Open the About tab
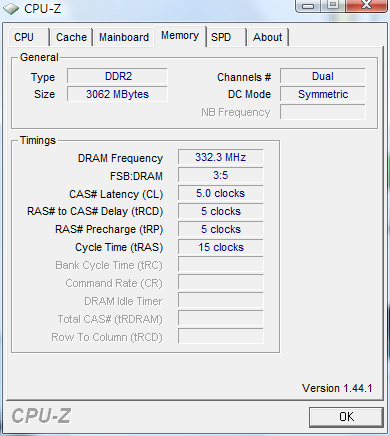This screenshot has width=390, height=436. click(268, 37)
